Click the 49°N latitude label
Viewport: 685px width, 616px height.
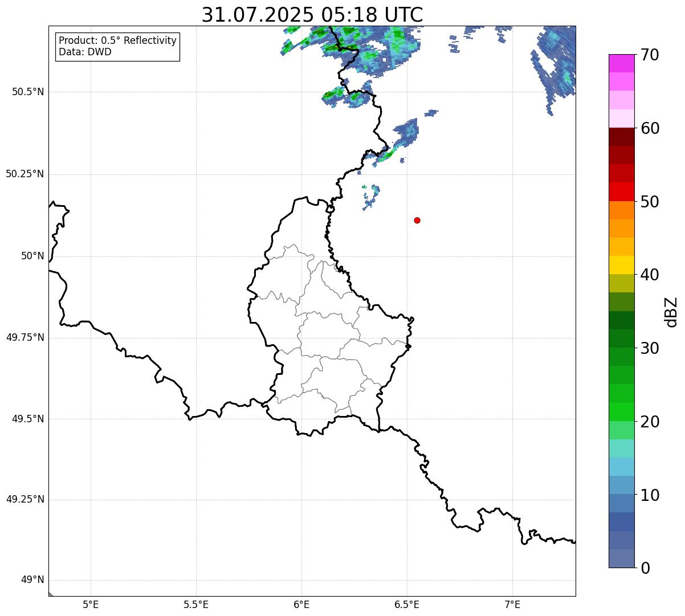click(32, 580)
